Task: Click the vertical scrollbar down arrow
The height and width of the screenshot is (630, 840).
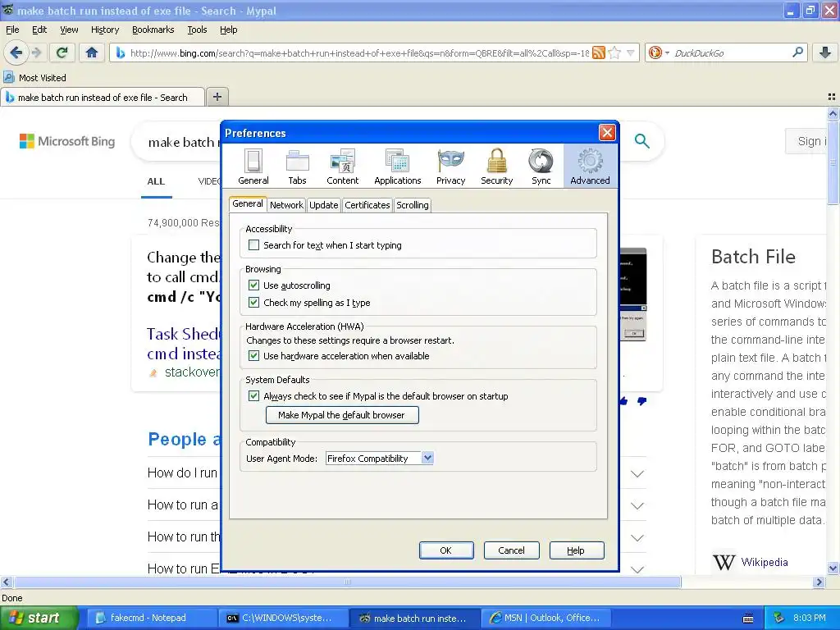Action: pyautogui.click(x=833, y=568)
